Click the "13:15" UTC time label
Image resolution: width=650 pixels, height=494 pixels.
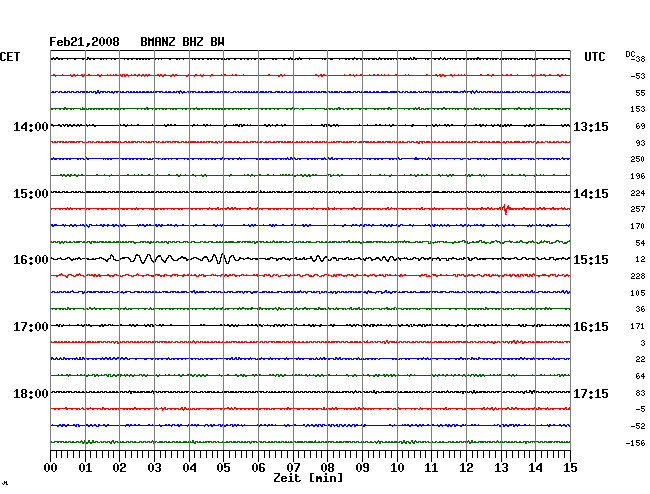tap(591, 126)
